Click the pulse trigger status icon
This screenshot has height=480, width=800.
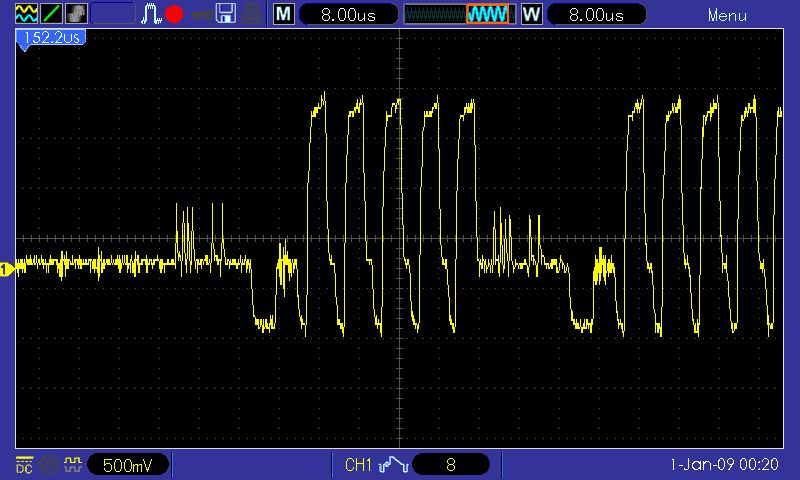[151, 14]
